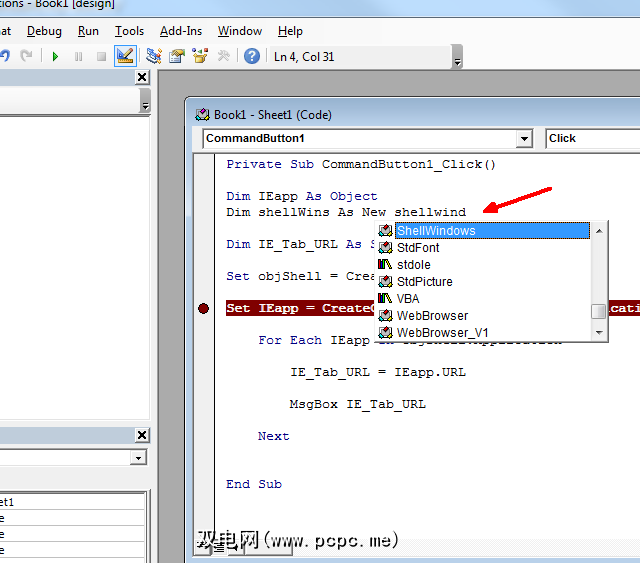Open the Help menu
The image size is (640, 563).
pyautogui.click(x=290, y=31)
